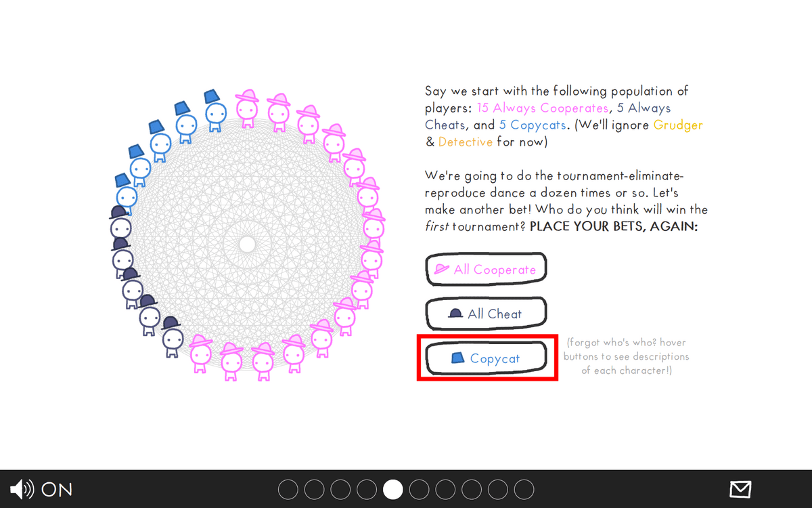Click the blue hat icon in Copycat button
The image size is (812, 508).
pyautogui.click(x=458, y=358)
